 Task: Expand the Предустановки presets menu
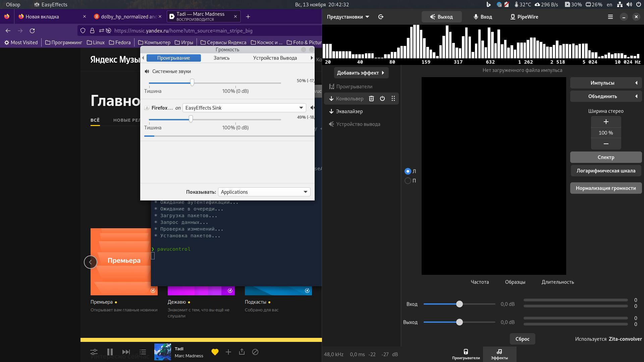(348, 17)
